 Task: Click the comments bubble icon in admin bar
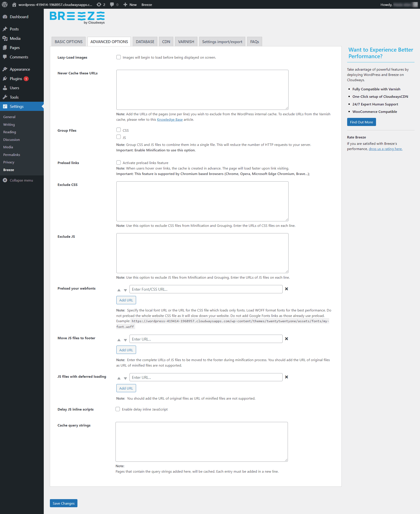112,4
